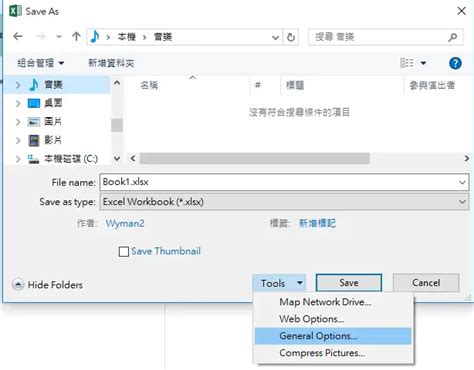Open the 組合管理 menu
474x370 pixels.
coord(40,63)
